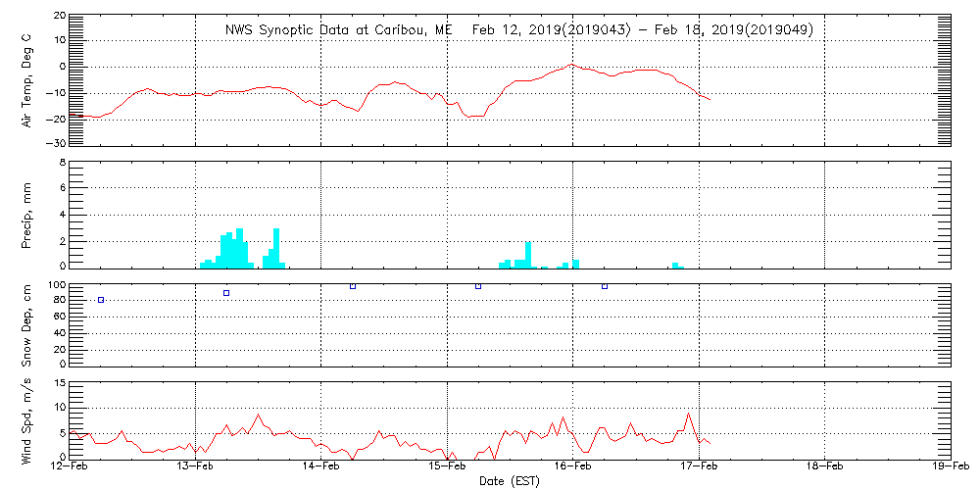Click the 15-Feb date axis label
Image resolution: width=980 pixels, height=490 pixels.
[448, 466]
